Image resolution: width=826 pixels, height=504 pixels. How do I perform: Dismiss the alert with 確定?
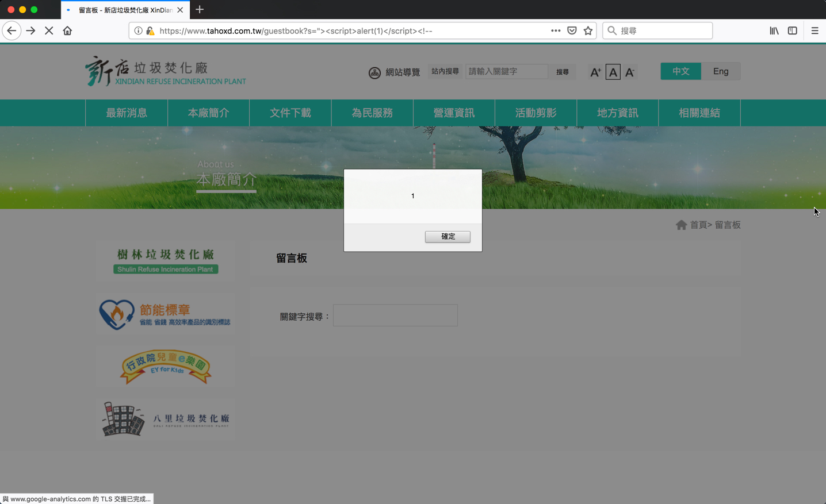(x=448, y=237)
